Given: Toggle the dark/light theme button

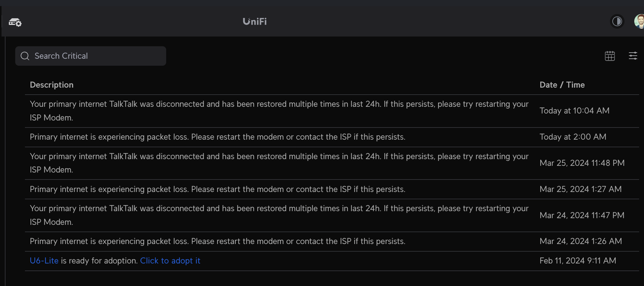Looking at the screenshot, I should click(617, 22).
